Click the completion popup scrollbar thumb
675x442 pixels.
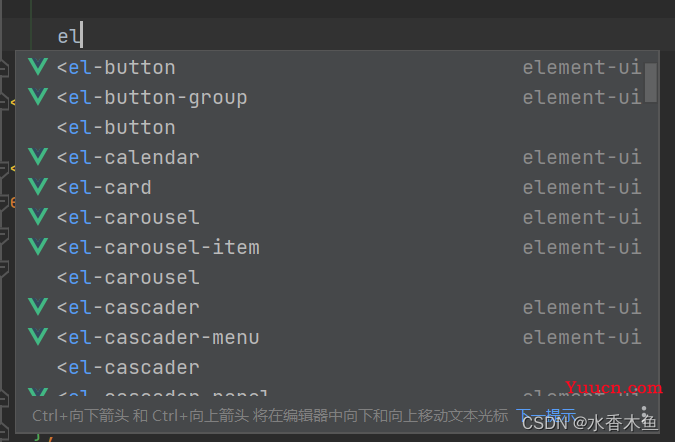651,83
